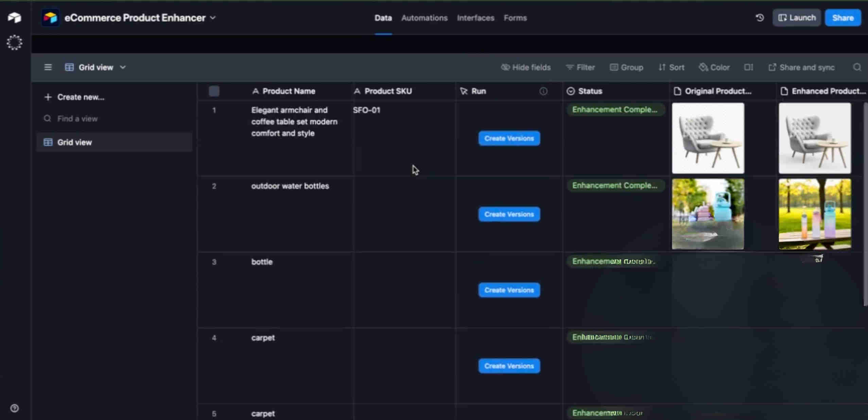The height and width of the screenshot is (420, 868).
Task: Click the vertical scrollbar on the grid
Action: click(x=865, y=204)
